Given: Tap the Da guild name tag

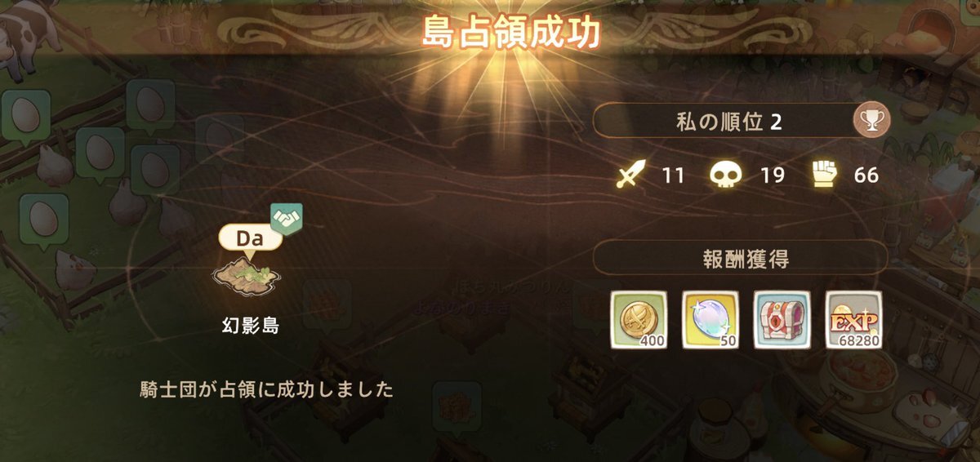Looking at the screenshot, I should point(250,240).
